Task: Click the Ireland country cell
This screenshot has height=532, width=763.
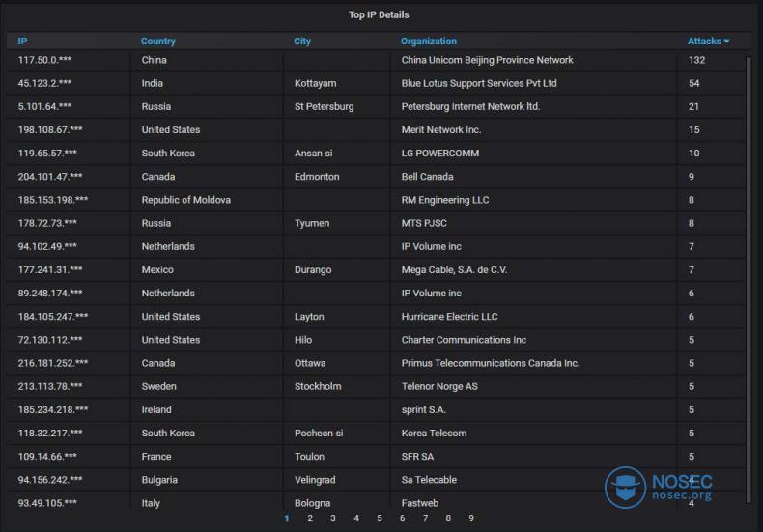Action: pyautogui.click(x=156, y=410)
